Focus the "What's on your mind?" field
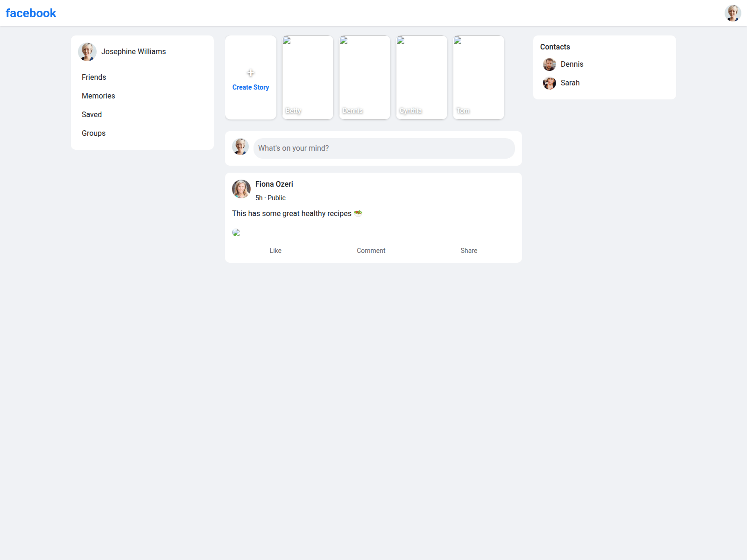The image size is (747, 560). pyautogui.click(x=384, y=148)
